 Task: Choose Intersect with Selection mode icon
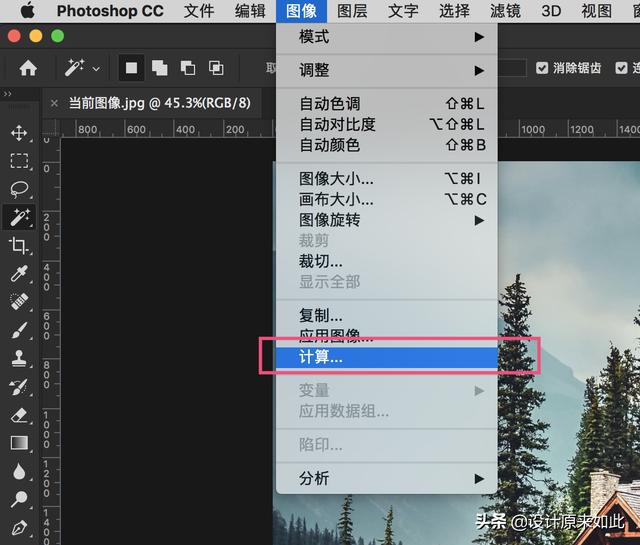pos(216,68)
